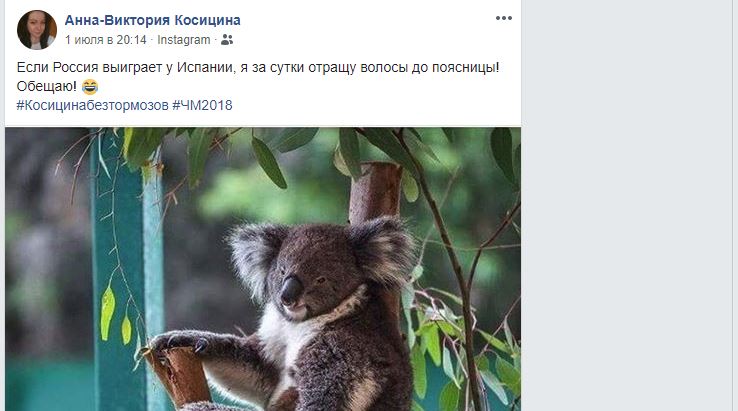This screenshot has width=738, height=411.
Task: Click the friends audience icon beside Instagram
Action: (227, 40)
